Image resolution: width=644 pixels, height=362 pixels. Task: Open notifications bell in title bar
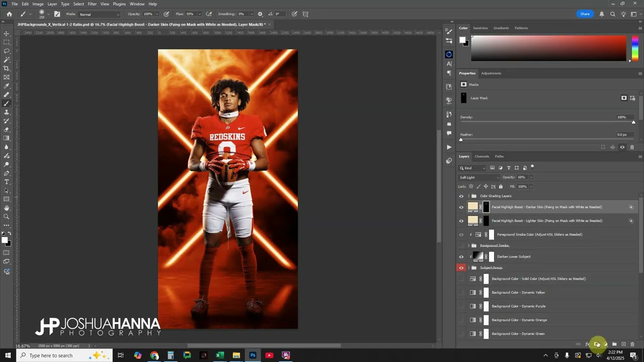(602, 14)
